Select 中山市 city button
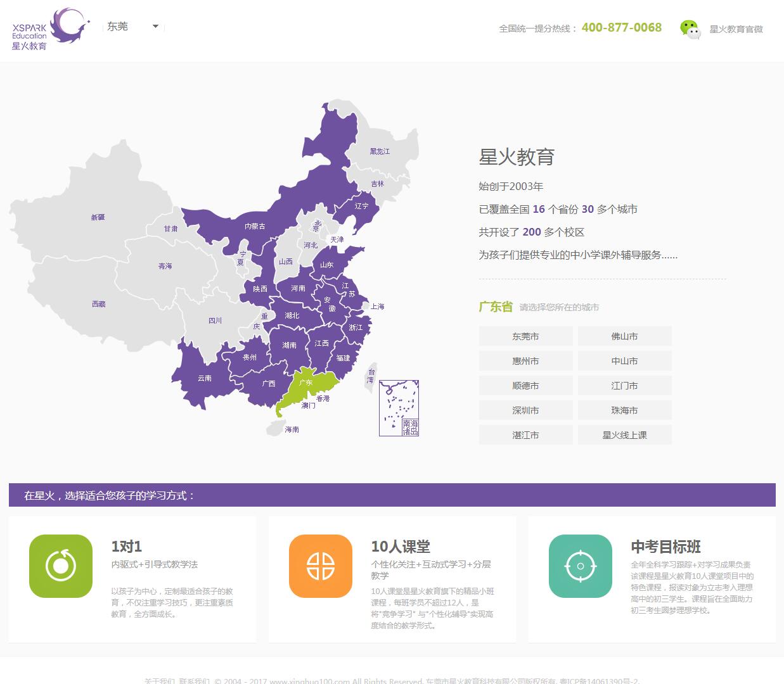Image resolution: width=784 pixels, height=684 pixels. click(x=624, y=361)
